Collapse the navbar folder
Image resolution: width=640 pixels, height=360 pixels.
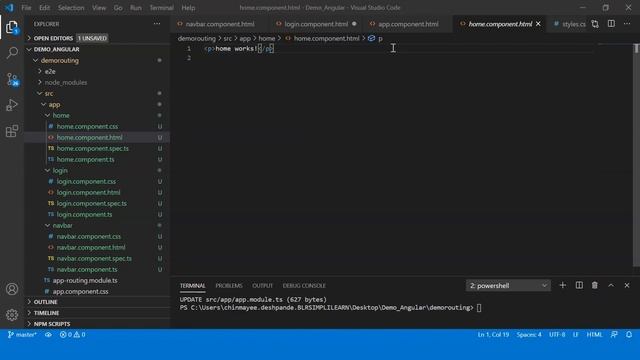click(97, 225)
